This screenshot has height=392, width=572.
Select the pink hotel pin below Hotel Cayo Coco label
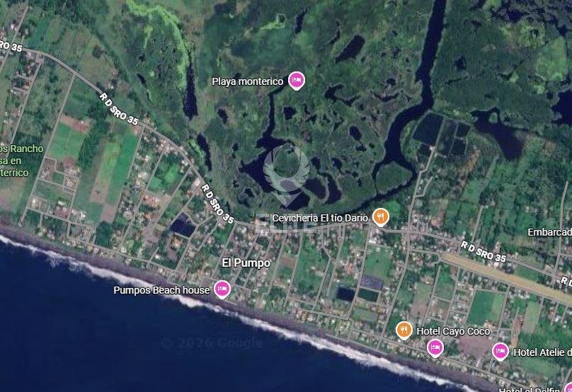tap(435, 348)
